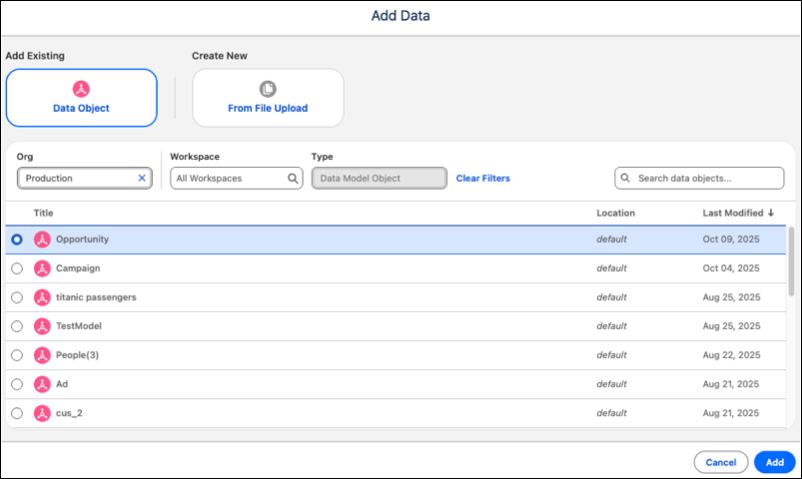Click the titanic passengers Aug 25, 2025 date

[731, 297]
